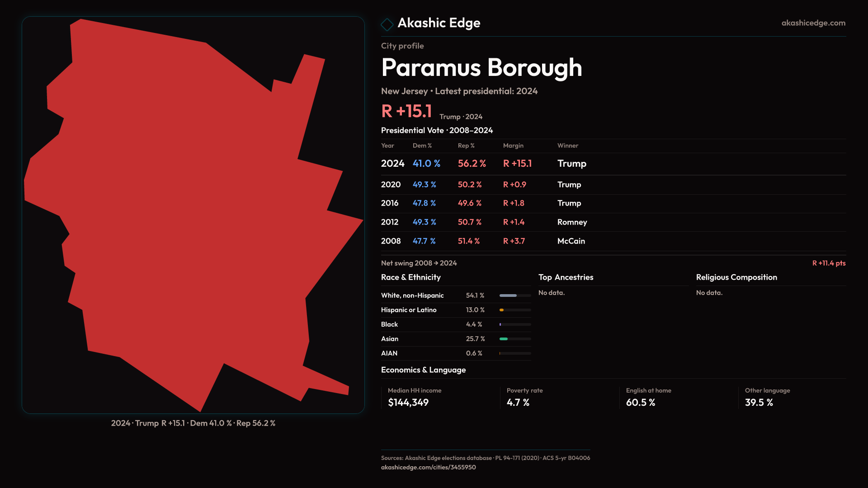Click the Other language stat card
This screenshot has width=868, height=488.
(792, 397)
